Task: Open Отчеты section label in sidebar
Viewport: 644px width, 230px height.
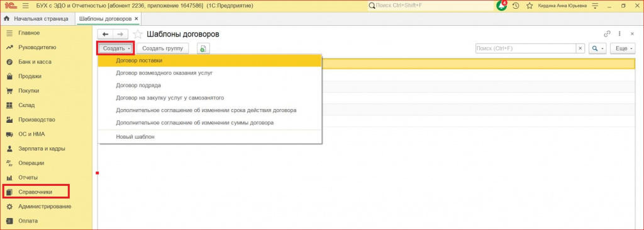Action: coord(28,177)
